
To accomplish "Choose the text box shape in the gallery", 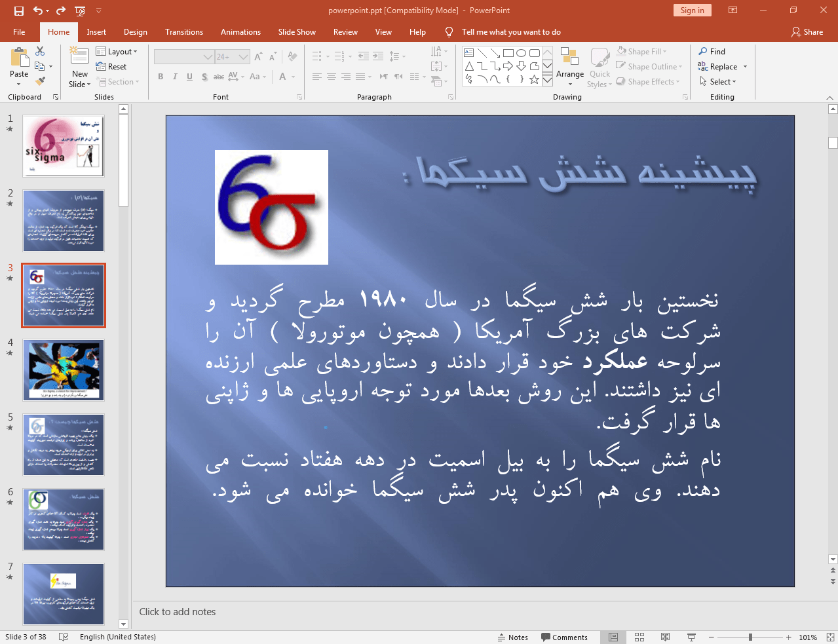I will tap(469, 53).
